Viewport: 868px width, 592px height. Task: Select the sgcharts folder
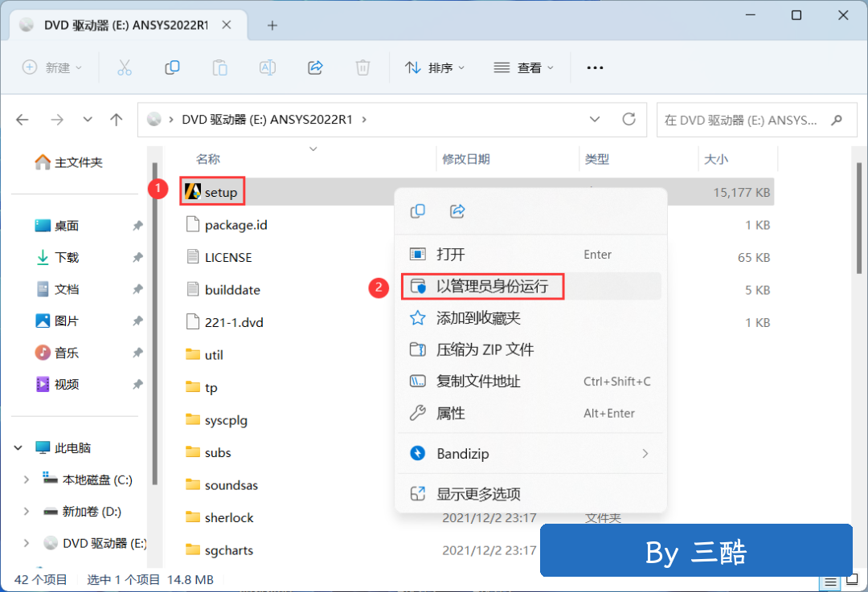(228, 550)
